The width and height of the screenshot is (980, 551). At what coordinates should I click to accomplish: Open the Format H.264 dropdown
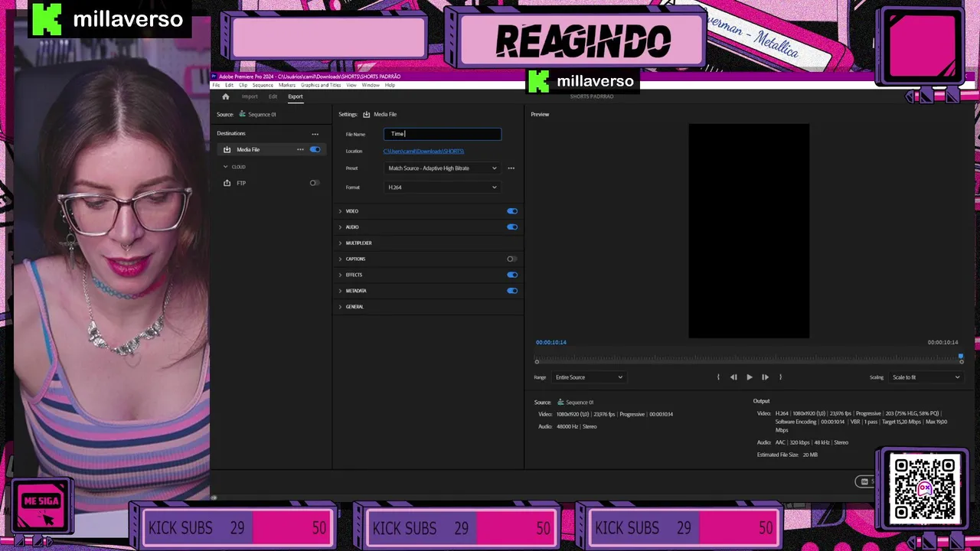point(442,187)
